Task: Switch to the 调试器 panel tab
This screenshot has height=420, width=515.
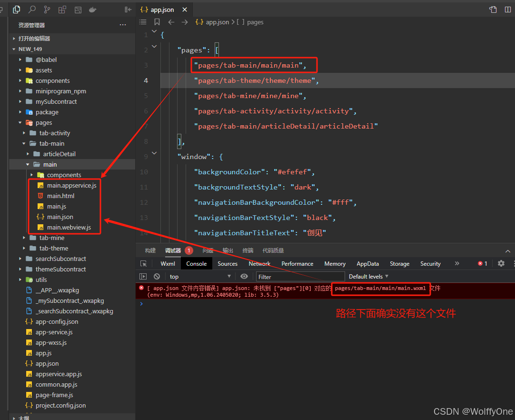Action: [173, 250]
